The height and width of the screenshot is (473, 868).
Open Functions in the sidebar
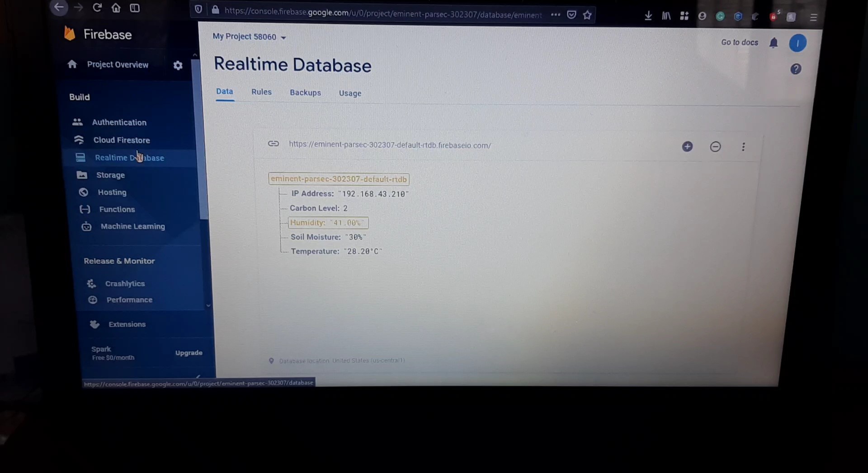pos(117,209)
